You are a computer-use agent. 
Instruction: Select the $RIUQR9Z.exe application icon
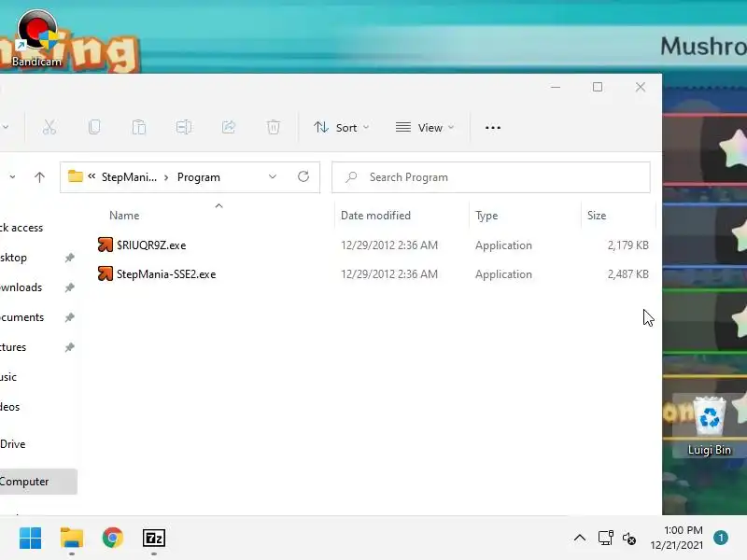[106, 245]
